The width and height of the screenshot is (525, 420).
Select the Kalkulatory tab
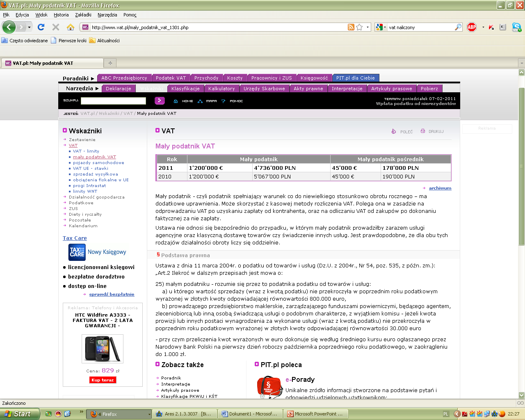[x=221, y=89]
